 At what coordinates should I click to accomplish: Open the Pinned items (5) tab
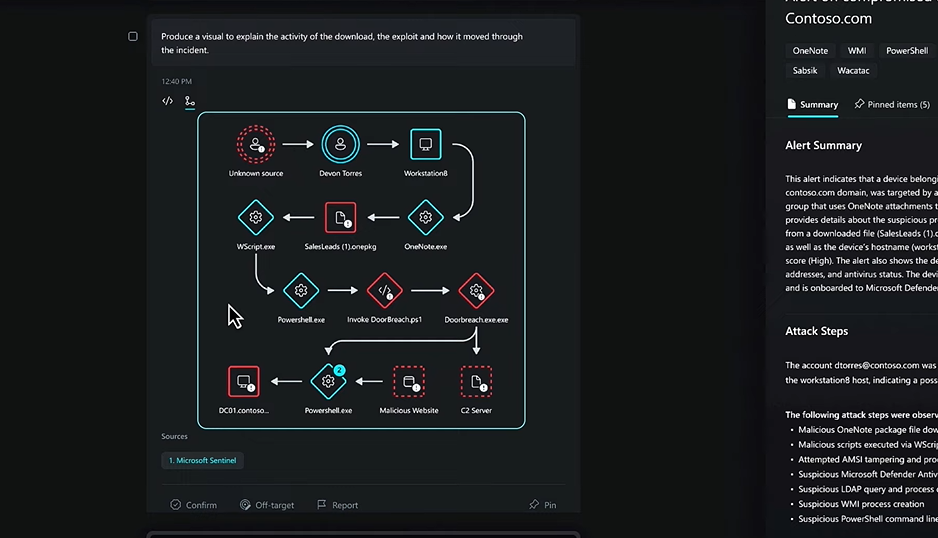[x=892, y=104]
